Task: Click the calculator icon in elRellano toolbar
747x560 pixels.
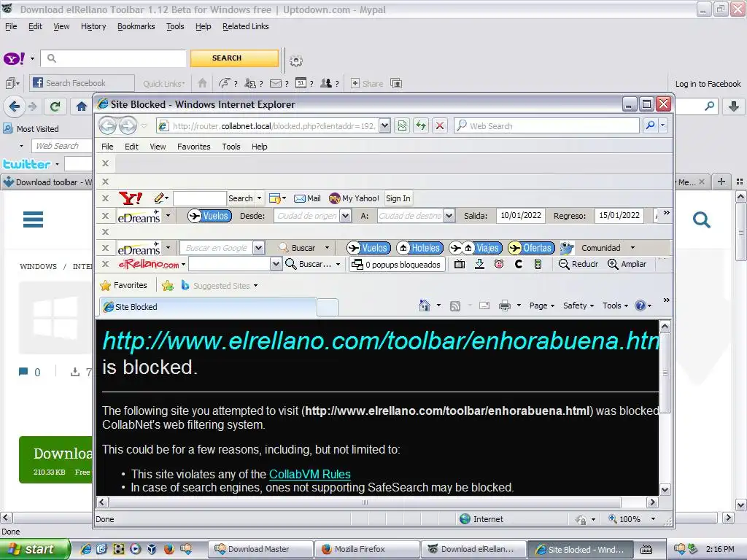Action: point(538,264)
